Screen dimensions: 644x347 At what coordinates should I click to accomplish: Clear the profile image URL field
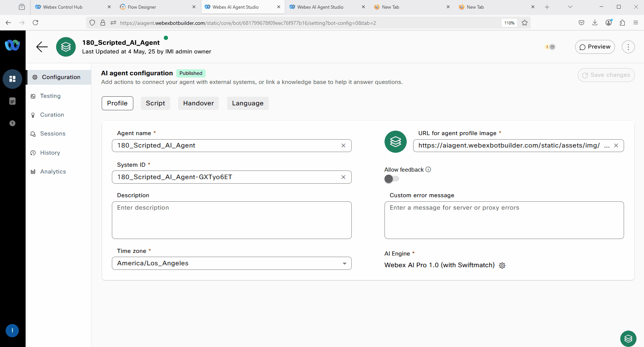click(x=616, y=146)
